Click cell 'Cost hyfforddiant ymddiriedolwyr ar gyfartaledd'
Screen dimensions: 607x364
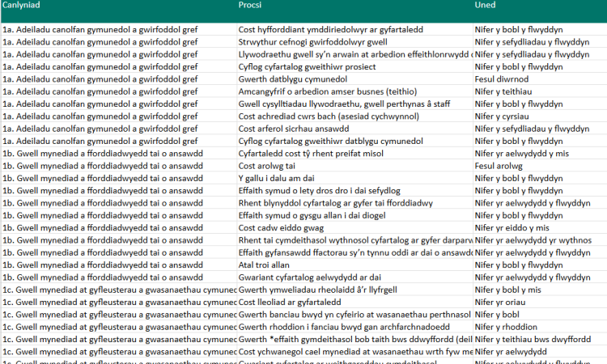[x=355, y=29]
